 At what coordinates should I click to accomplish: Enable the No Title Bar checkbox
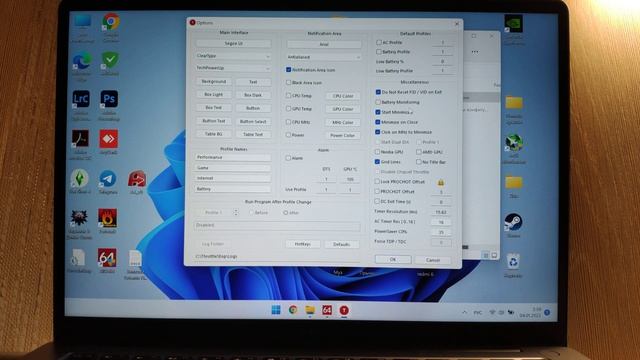pos(419,162)
